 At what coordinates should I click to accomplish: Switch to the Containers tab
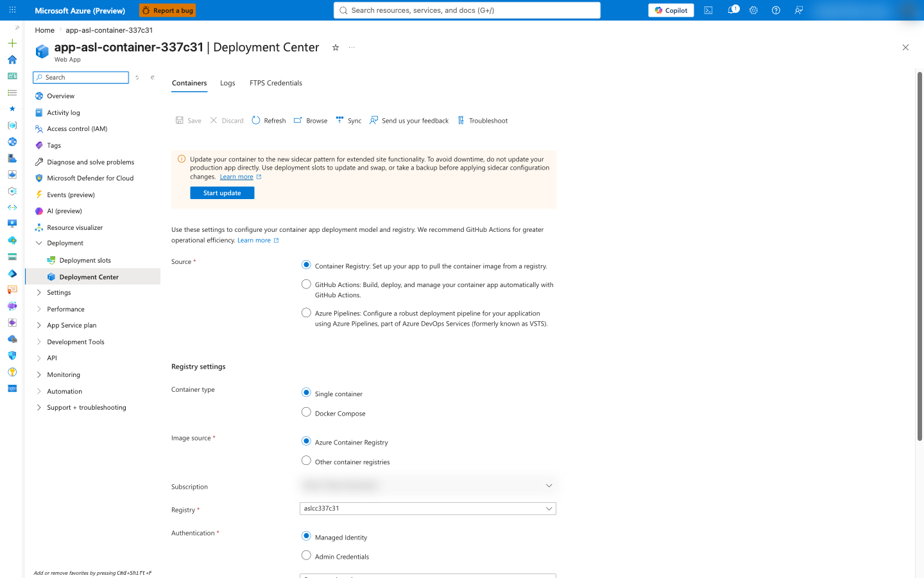[x=189, y=83]
